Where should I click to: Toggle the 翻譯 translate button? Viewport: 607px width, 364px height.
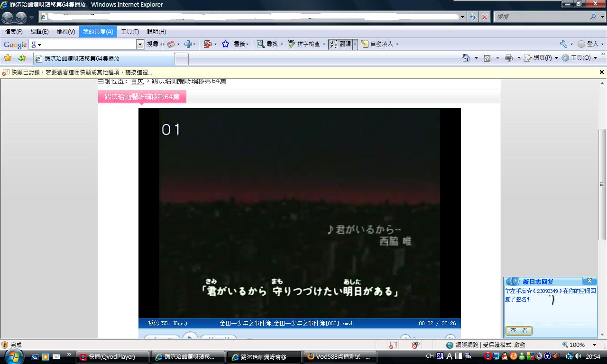[340, 44]
